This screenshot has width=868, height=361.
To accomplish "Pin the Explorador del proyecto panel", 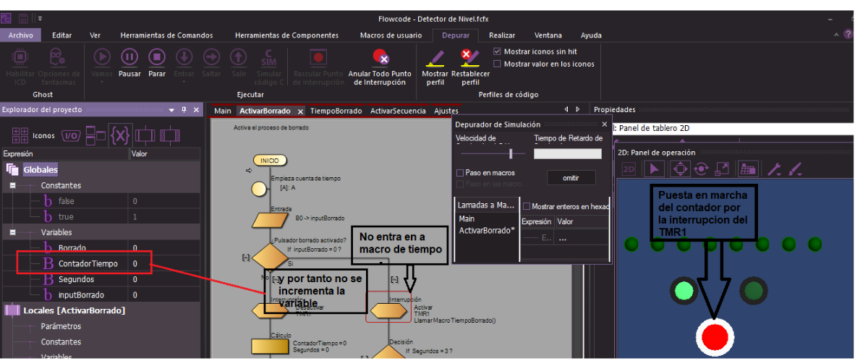I will pos(184,110).
